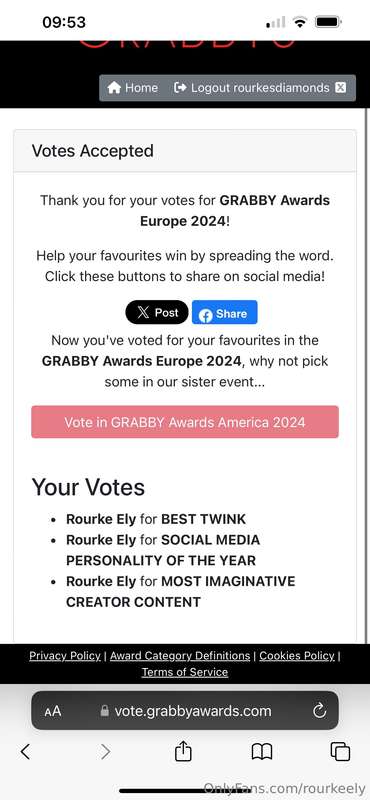Open the Safari share sheet icon

(x=183, y=751)
